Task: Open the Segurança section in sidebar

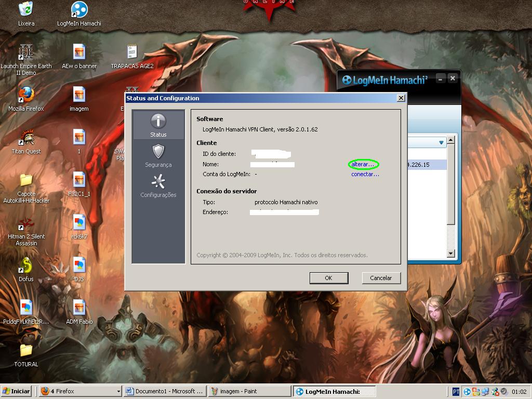Action: [158, 155]
